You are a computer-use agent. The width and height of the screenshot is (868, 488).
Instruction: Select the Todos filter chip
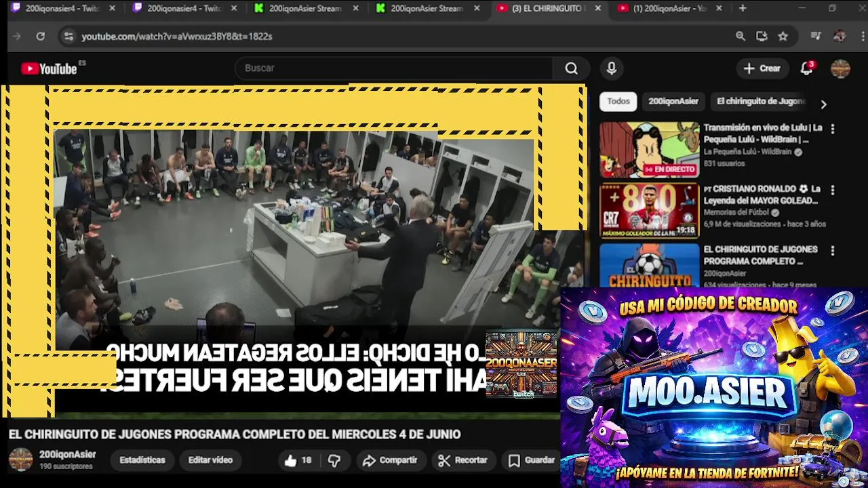(x=618, y=101)
